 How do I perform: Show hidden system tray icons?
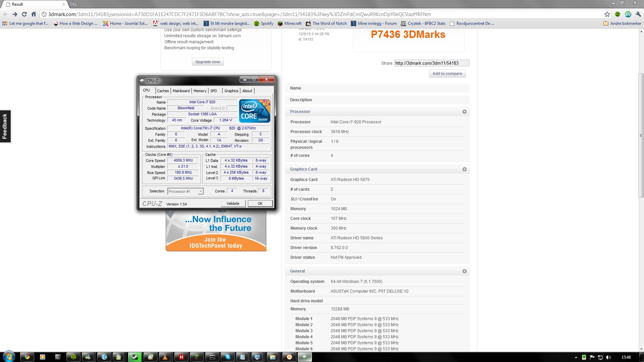pos(576,357)
